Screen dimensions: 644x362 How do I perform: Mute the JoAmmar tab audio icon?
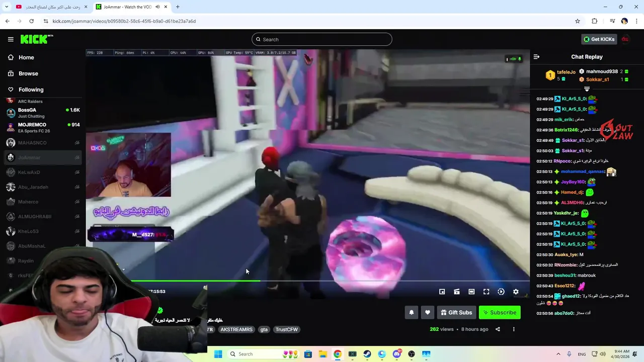(157, 7)
